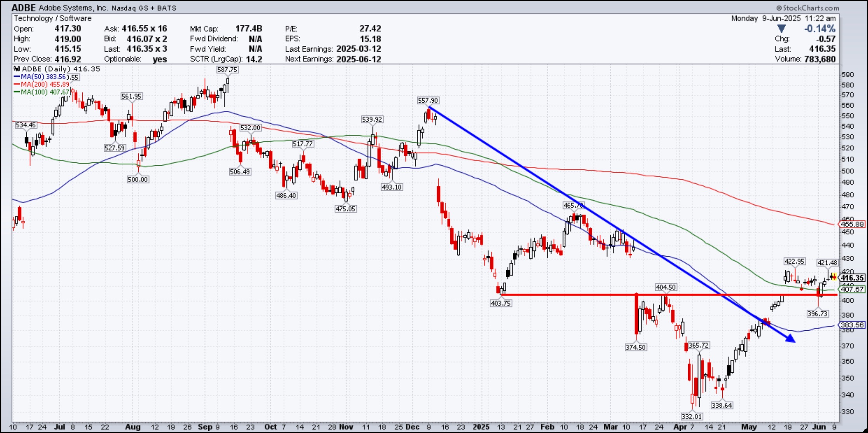Click the yellow highlighted latest candle
The width and height of the screenshot is (868, 433).
pyautogui.click(x=833, y=277)
